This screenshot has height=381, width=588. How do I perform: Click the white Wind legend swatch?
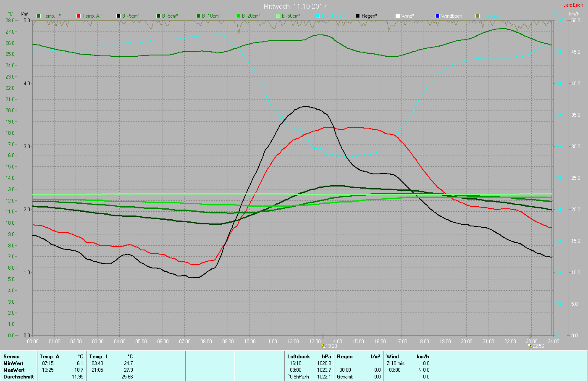click(x=398, y=16)
